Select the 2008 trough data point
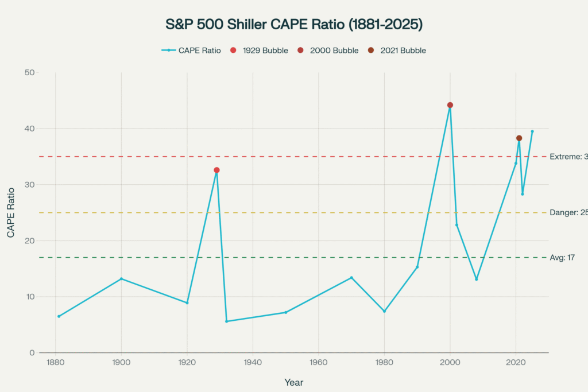This screenshot has height=392, width=588. point(477,280)
